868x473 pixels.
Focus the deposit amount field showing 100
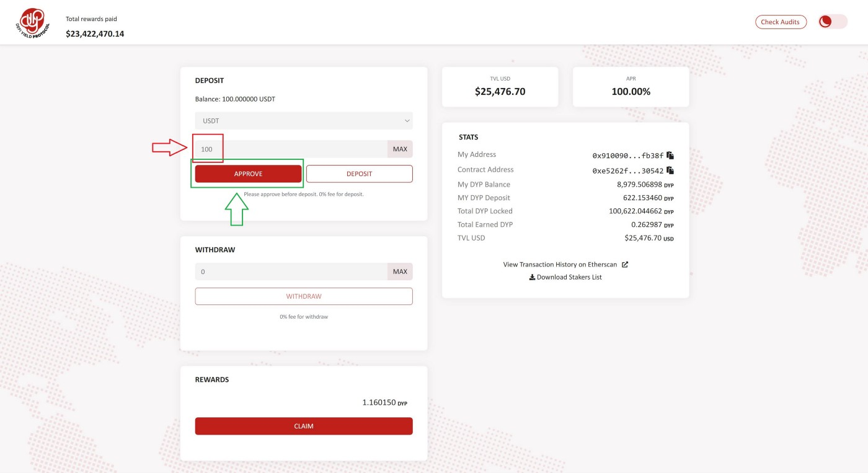coord(291,149)
